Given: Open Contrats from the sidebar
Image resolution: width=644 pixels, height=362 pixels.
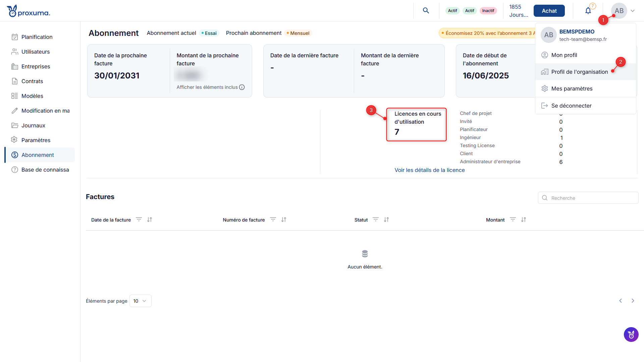Looking at the screenshot, I should tap(32, 81).
